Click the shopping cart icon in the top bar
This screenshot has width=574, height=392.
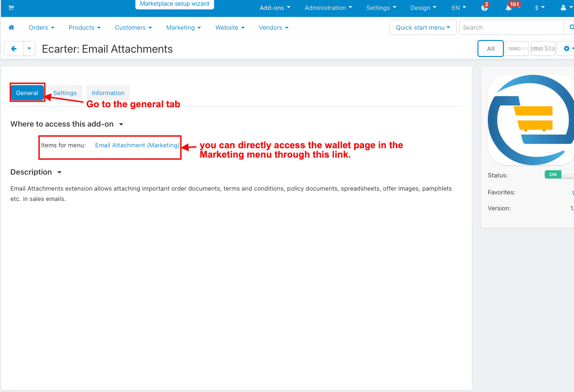11,8
